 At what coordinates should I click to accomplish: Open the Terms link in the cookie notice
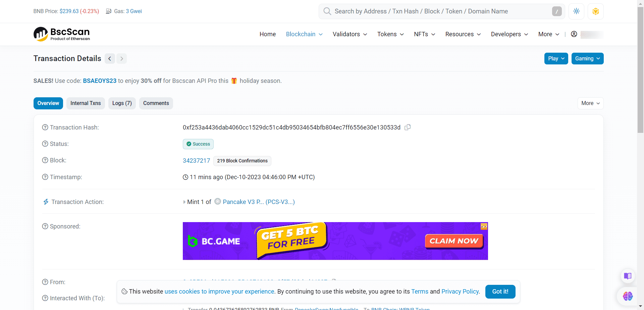pyautogui.click(x=420, y=292)
